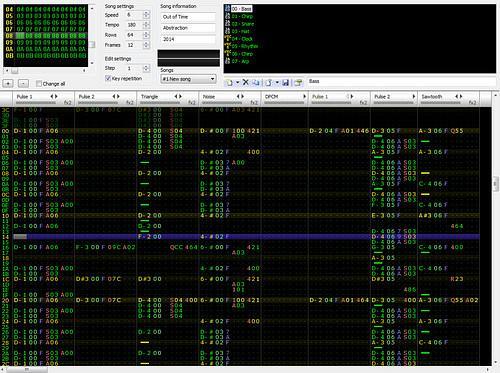
Task: Click the black visualizer display under Song information
Action: (x=189, y=58)
